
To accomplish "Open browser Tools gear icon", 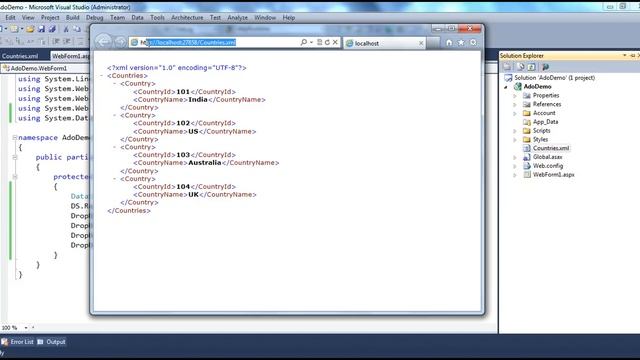I will click(473, 42).
